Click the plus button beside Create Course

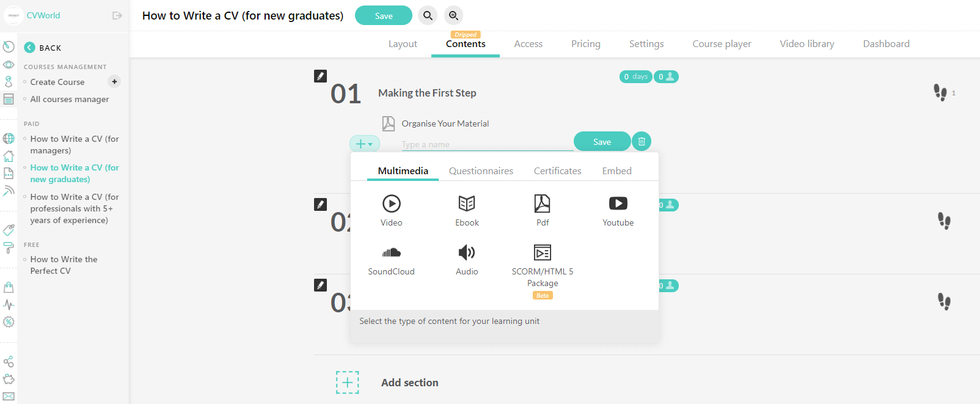tap(114, 81)
